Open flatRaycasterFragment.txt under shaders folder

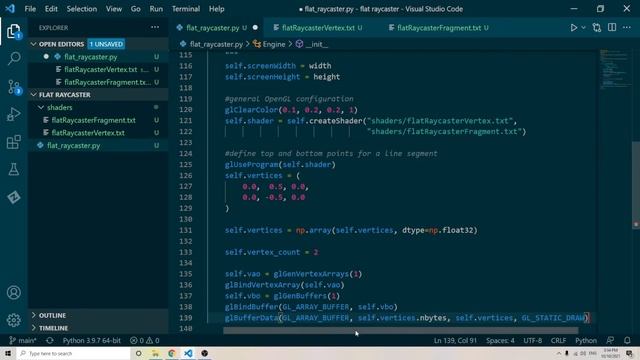(98, 120)
